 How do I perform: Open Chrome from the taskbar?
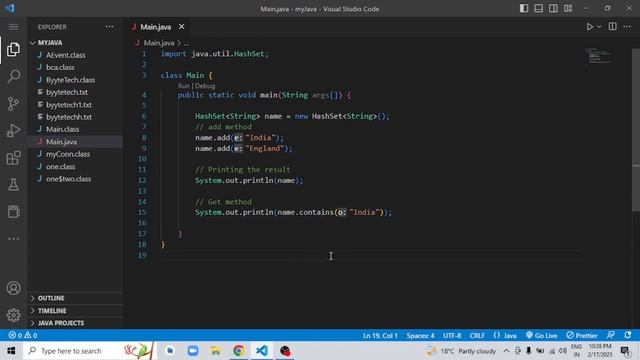[x=239, y=351]
